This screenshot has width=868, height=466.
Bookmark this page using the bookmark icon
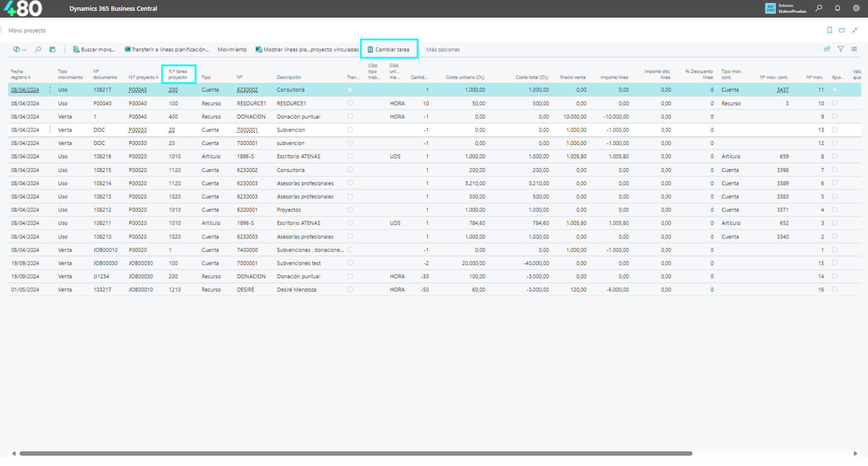(830, 30)
